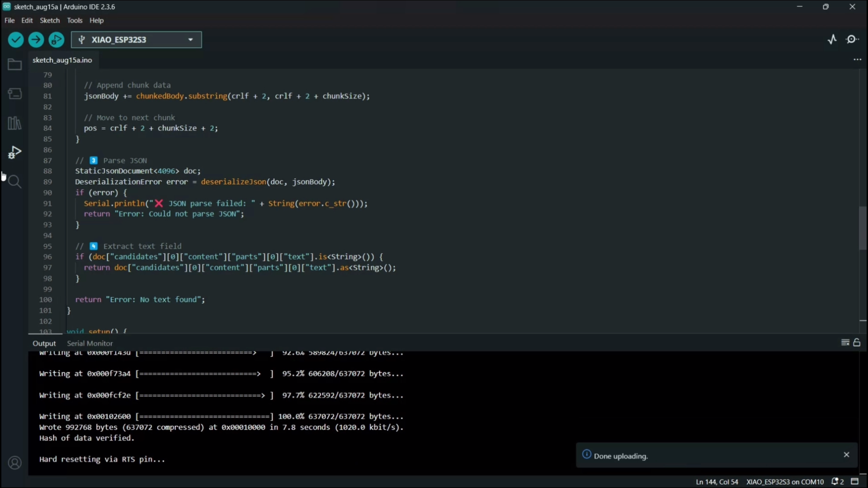Open the editor tab three-dots menu
The image size is (868, 488).
click(x=857, y=60)
